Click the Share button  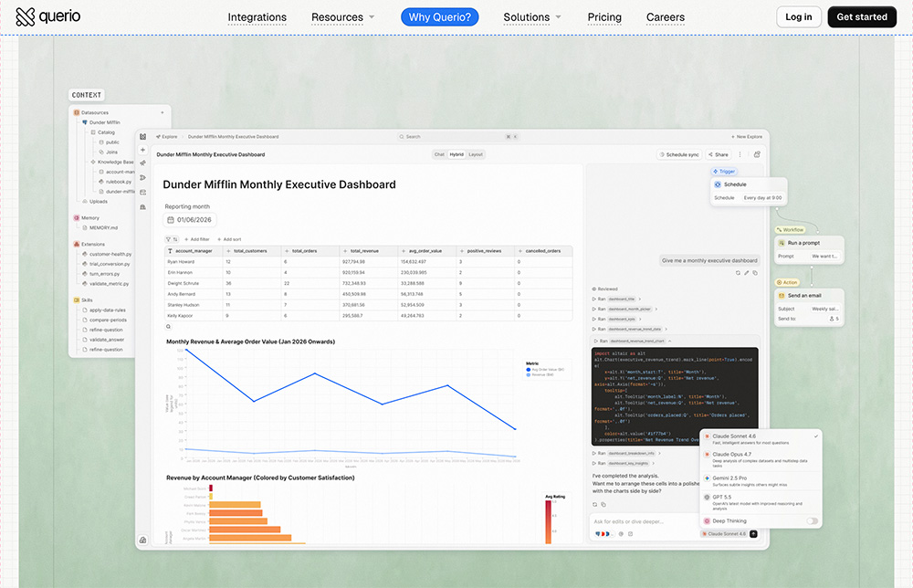[x=718, y=155]
